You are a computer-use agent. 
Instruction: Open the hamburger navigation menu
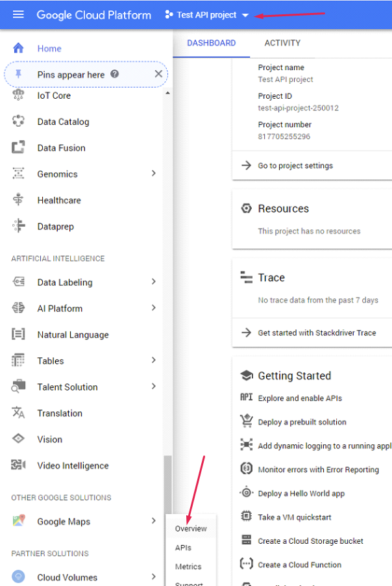point(18,14)
